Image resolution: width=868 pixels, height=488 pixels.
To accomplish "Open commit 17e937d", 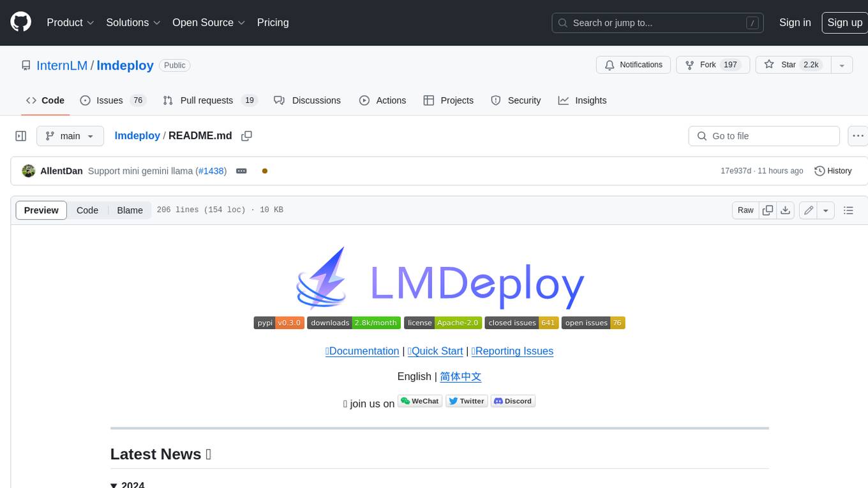I will pos(736,171).
